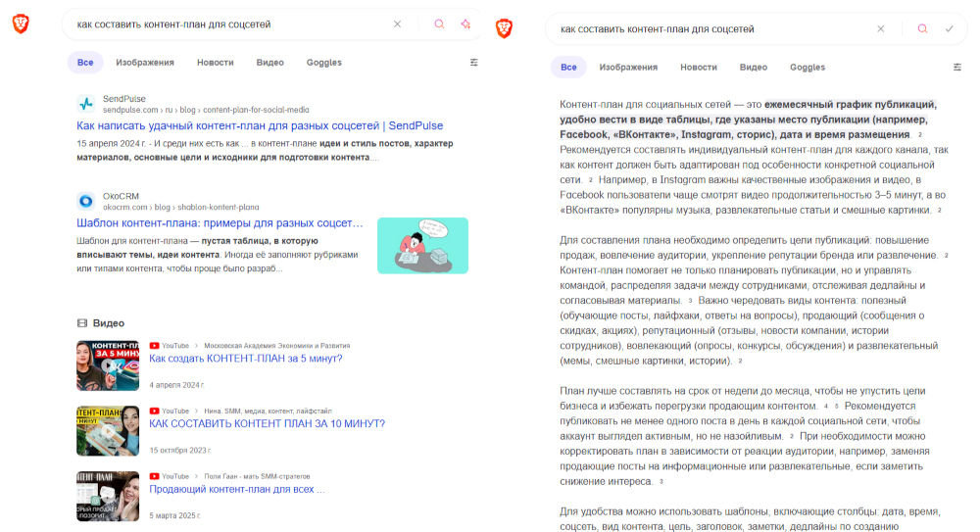
Task: Open the filter settings icon in right window
Action: [956, 67]
